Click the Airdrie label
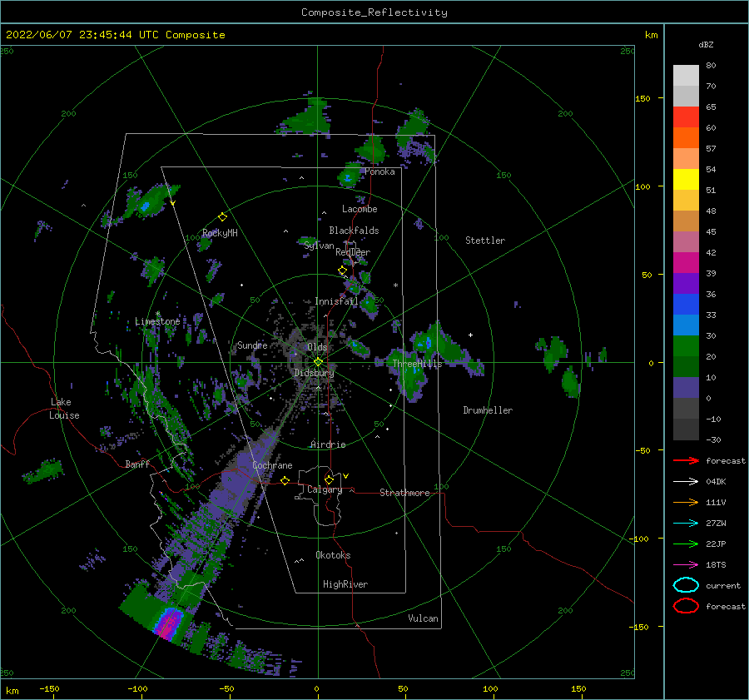The height and width of the screenshot is (700, 749). pos(328,444)
